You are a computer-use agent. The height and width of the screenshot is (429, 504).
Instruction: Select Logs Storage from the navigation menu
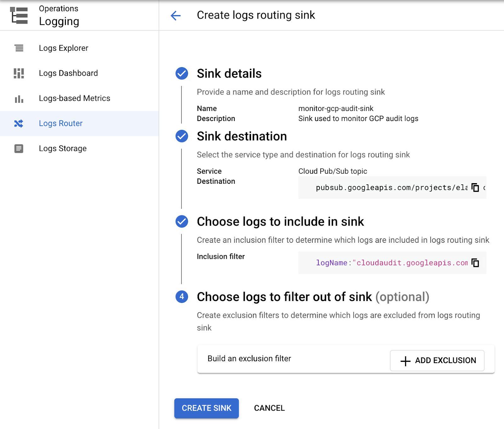click(x=63, y=148)
